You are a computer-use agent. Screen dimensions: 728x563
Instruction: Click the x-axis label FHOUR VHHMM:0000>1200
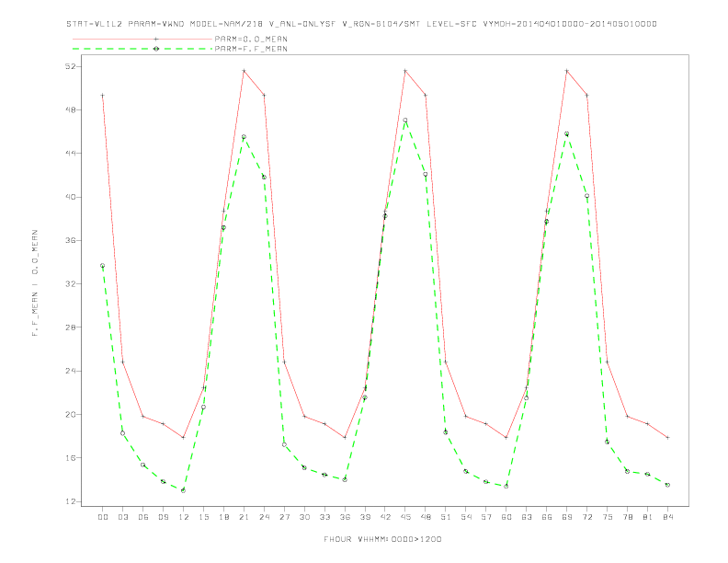point(382,539)
